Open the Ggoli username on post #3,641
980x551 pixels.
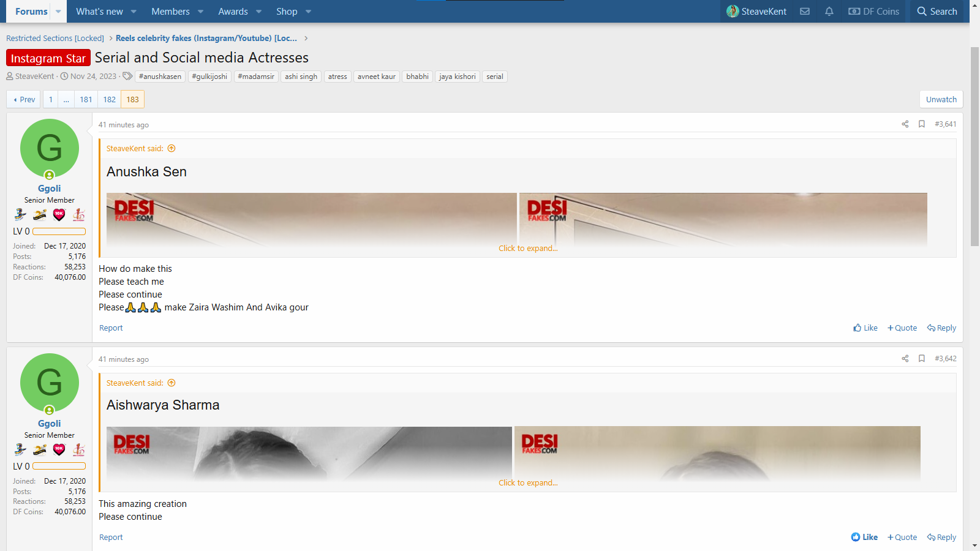tap(50, 189)
